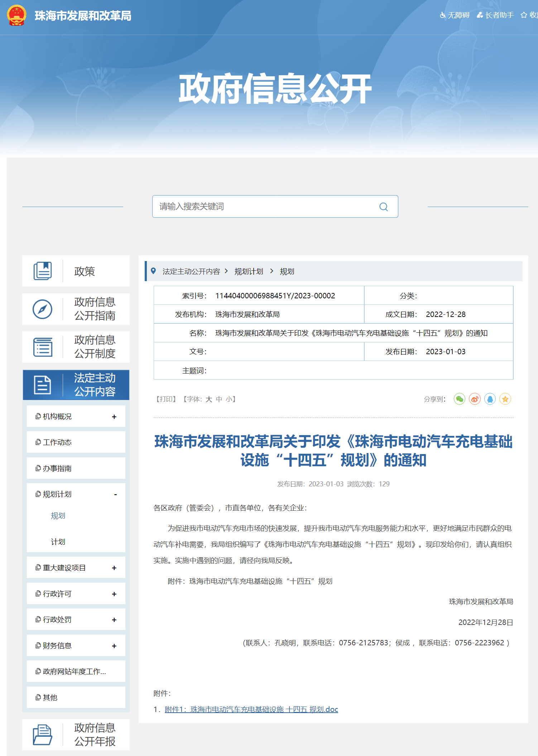Share article to Weibo
The width and height of the screenshot is (538, 756).
(x=475, y=399)
